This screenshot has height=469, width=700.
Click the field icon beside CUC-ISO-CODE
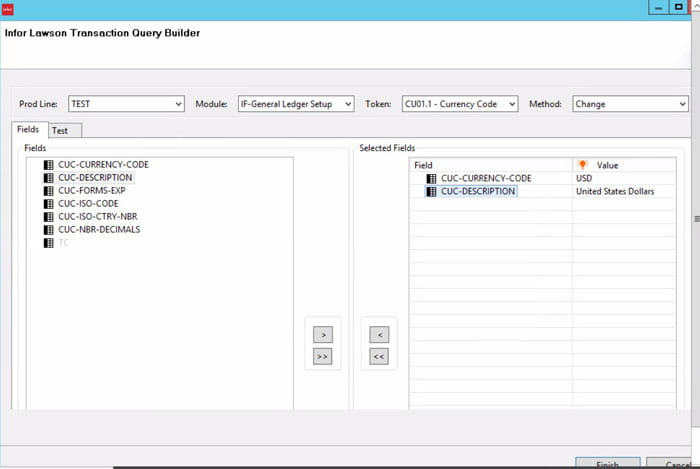pyautogui.click(x=48, y=203)
